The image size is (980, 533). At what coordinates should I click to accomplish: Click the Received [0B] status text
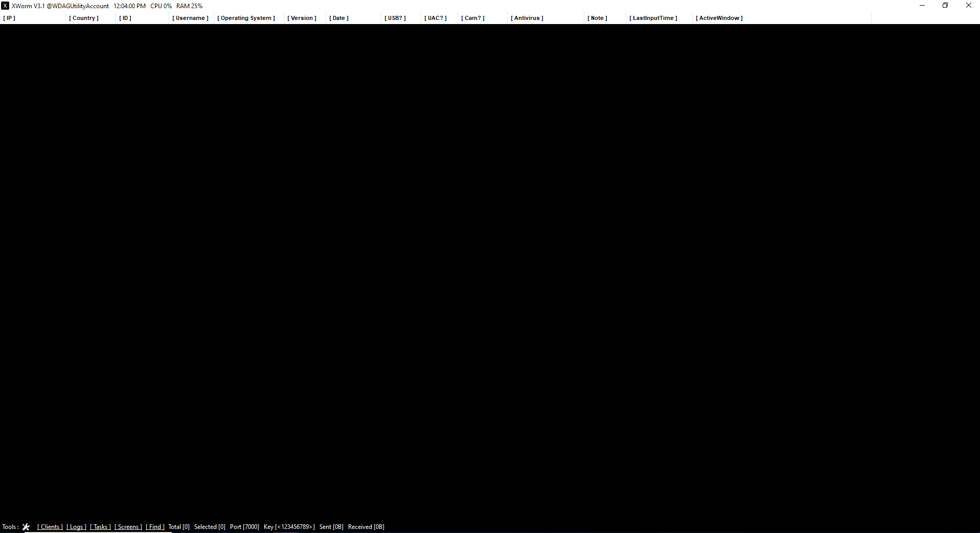(366, 527)
